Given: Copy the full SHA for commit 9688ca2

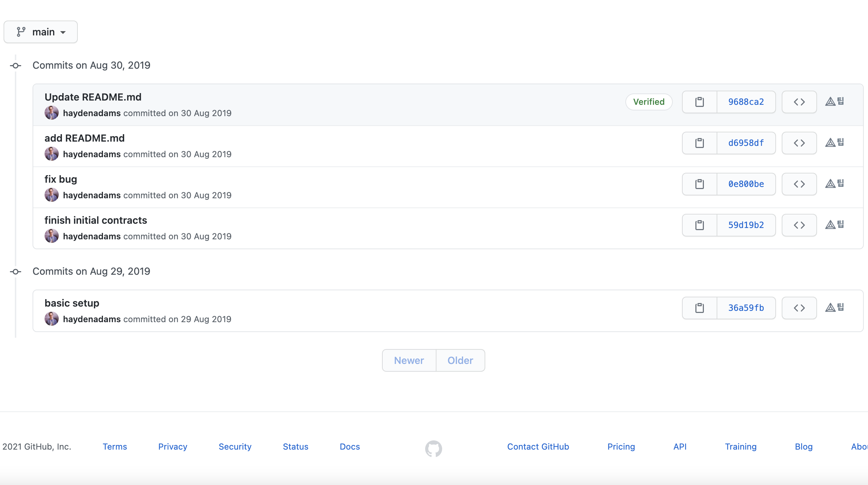Looking at the screenshot, I should click(699, 102).
